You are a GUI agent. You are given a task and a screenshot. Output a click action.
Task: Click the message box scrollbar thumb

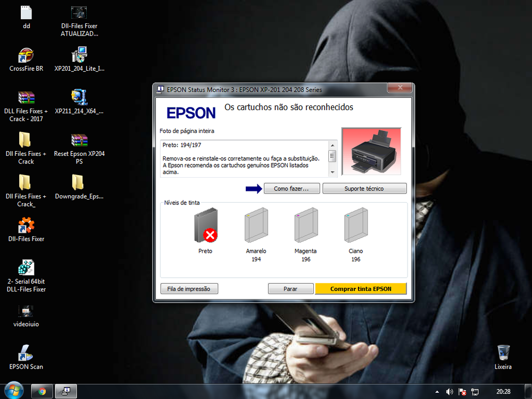pos(332,156)
